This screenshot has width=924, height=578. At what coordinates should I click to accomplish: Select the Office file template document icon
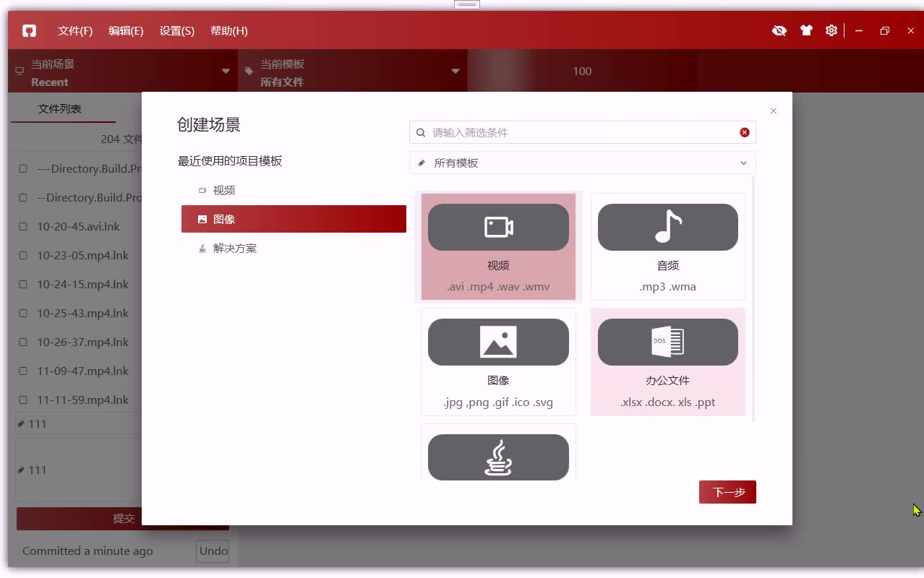point(667,342)
